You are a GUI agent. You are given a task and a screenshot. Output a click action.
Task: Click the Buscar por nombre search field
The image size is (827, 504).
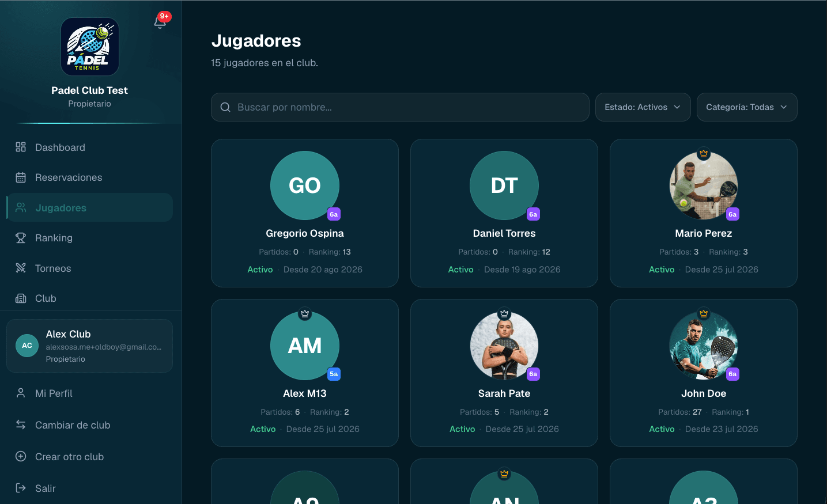(x=400, y=107)
